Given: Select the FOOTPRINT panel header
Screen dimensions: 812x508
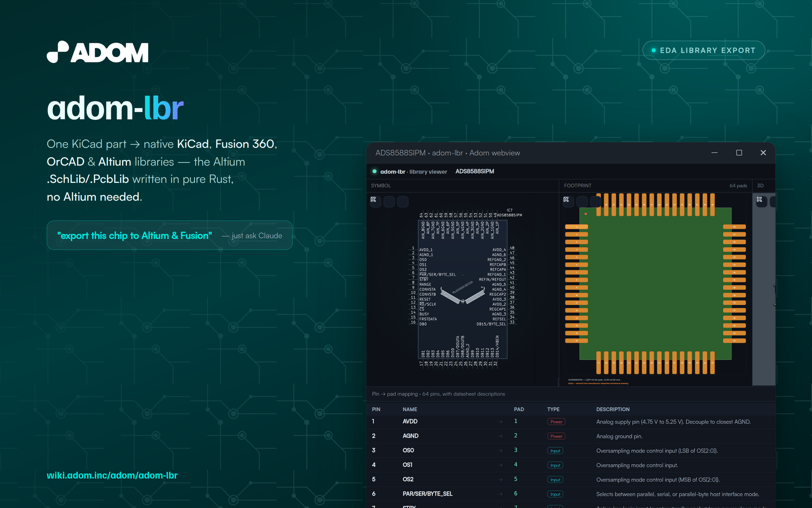Looking at the screenshot, I should (x=578, y=186).
